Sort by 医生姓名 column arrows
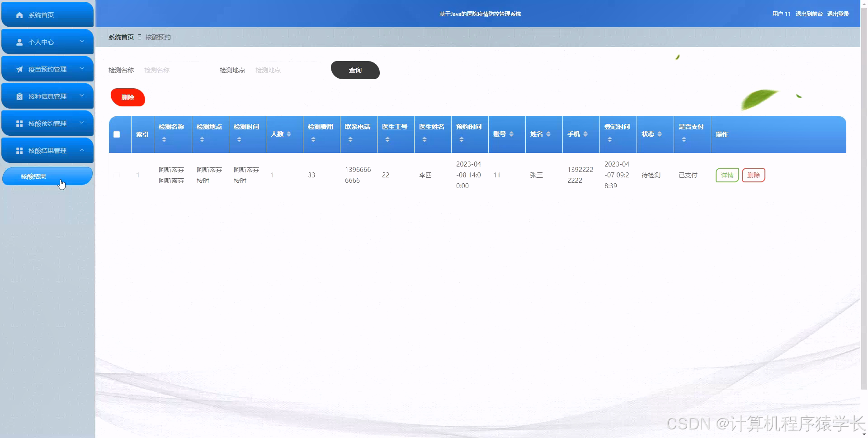 pos(425,139)
